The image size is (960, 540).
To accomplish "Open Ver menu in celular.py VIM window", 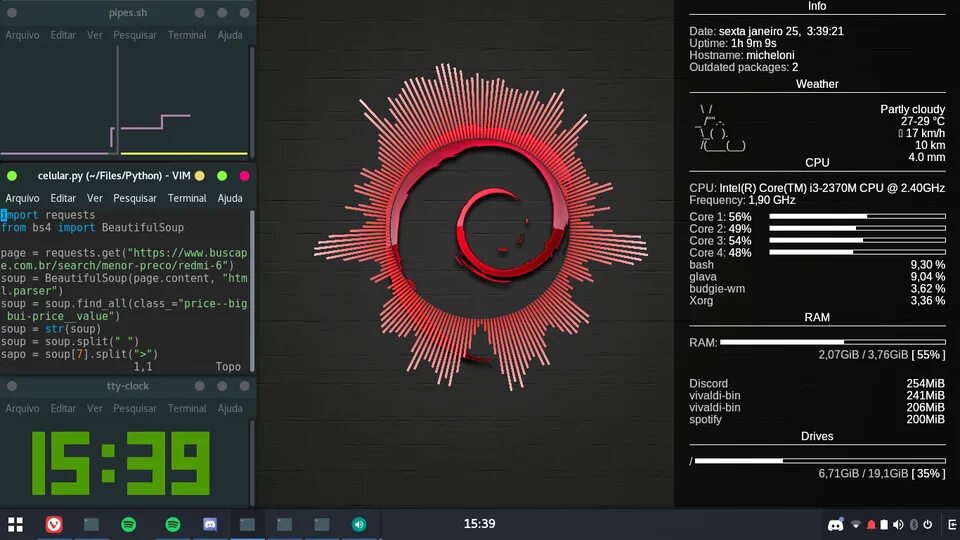I will 94,198.
